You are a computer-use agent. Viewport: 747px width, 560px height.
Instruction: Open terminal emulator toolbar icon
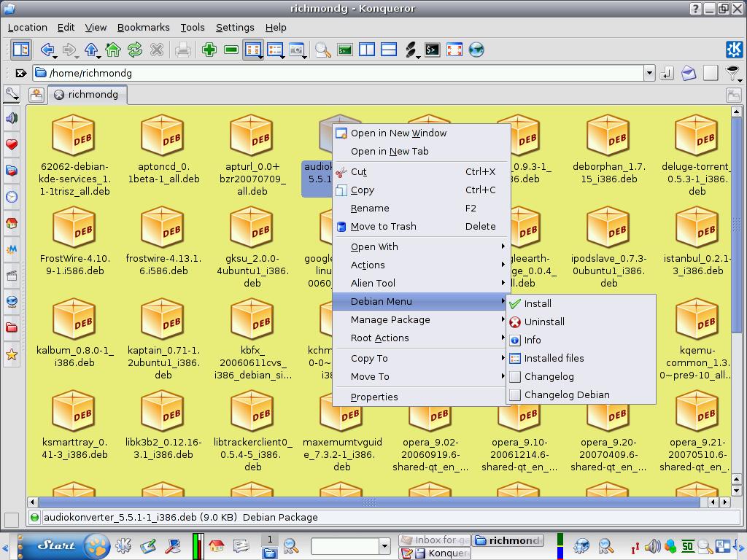[433, 50]
